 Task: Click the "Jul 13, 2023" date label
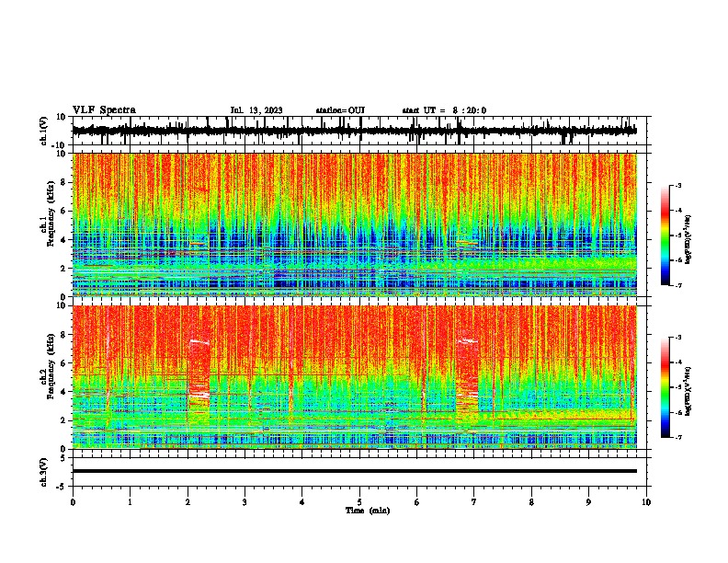(x=256, y=110)
